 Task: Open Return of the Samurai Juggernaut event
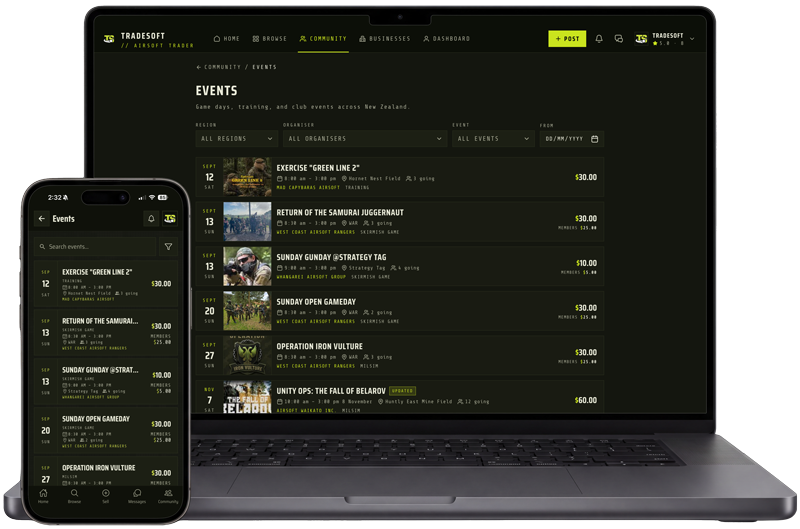tap(399, 221)
